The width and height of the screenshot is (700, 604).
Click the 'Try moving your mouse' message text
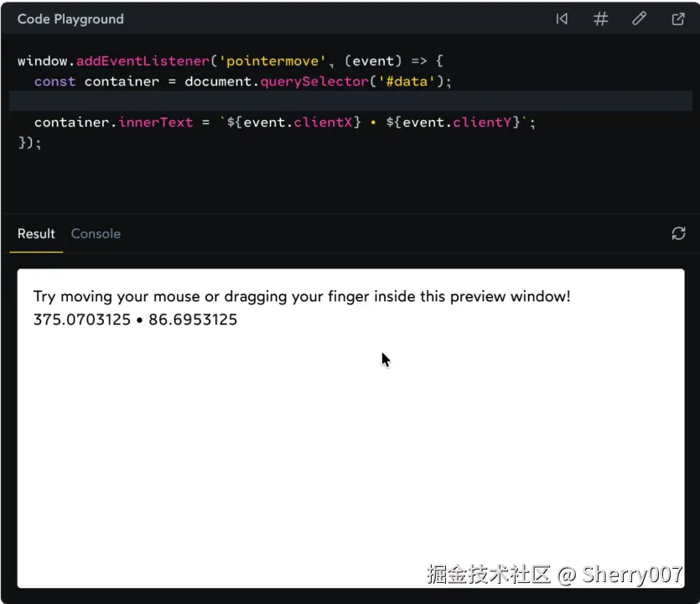point(301,296)
